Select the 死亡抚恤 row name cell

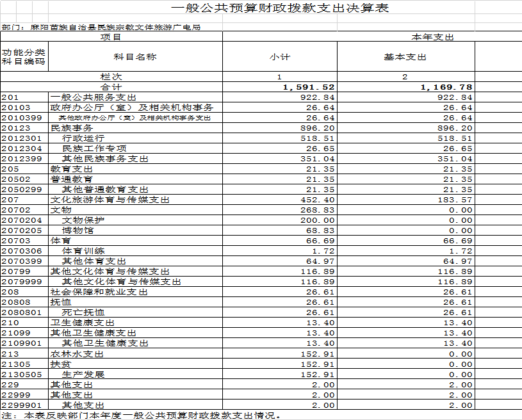point(83,312)
